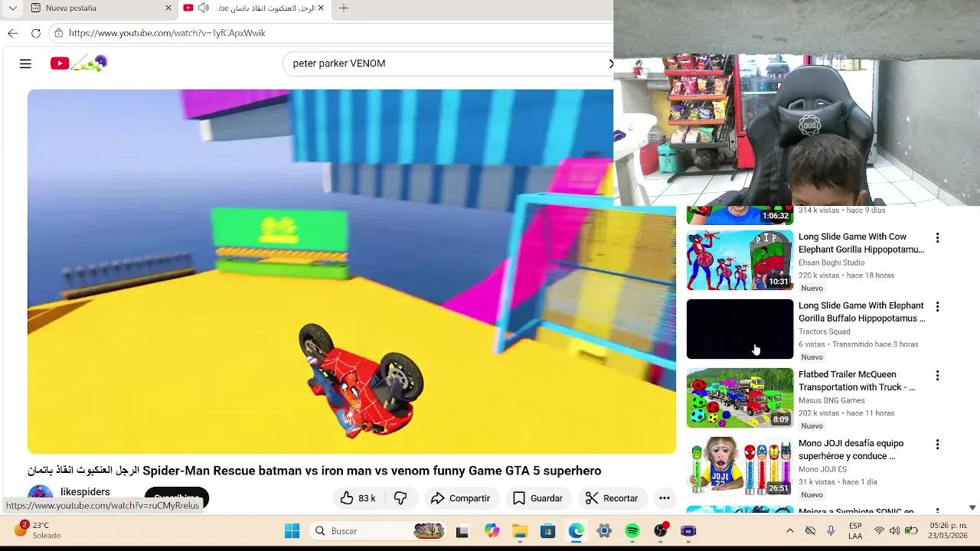This screenshot has height=551, width=980.
Task: Open Task View from taskbar
Action: (x=462, y=531)
